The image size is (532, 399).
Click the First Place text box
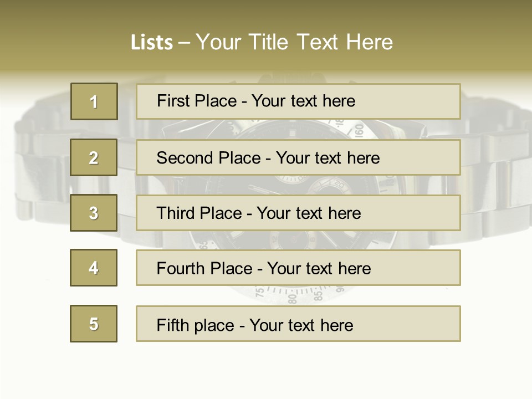tap(298, 101)
